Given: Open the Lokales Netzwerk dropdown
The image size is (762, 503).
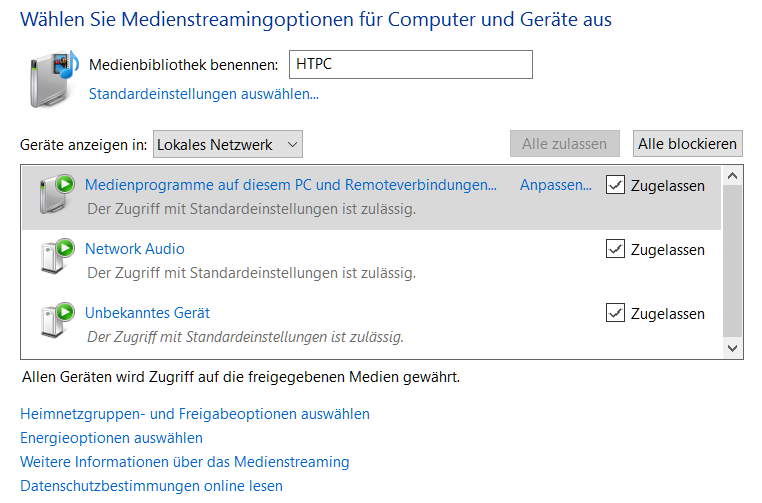Looking at the screenshot, I should (x=228, y=144).
